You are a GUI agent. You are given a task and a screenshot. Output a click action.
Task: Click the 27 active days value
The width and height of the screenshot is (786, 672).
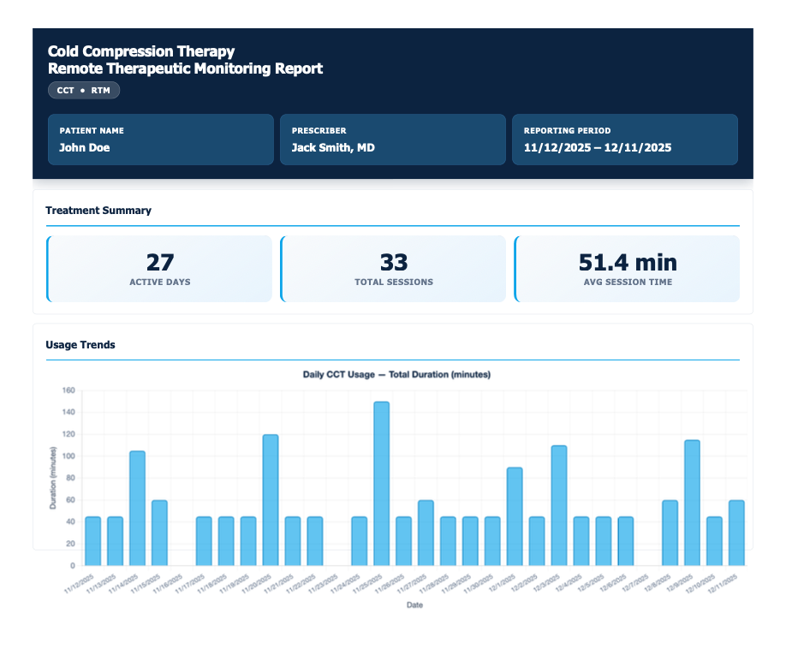coord(160,262)
